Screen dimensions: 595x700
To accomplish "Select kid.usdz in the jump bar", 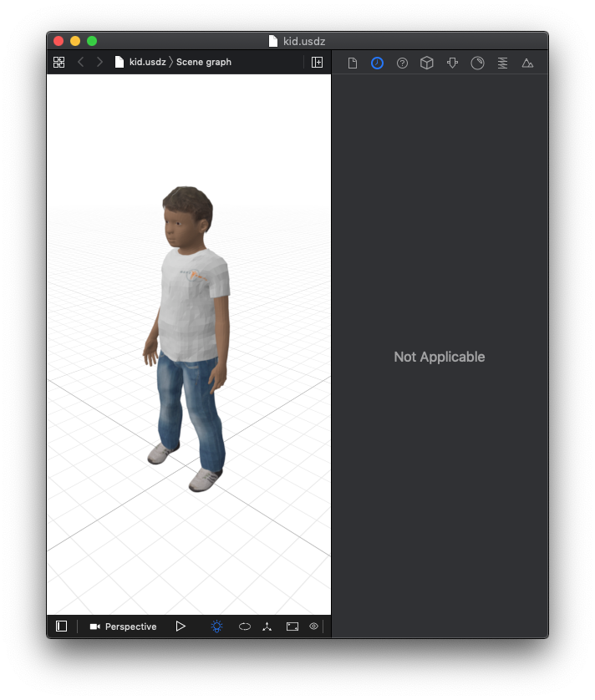I will tap(140, 62).
